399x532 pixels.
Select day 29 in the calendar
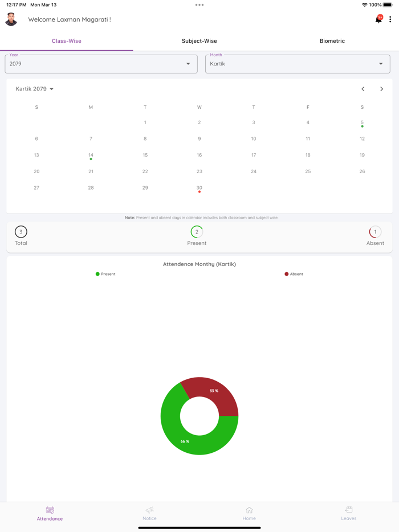tap(145, 187)
